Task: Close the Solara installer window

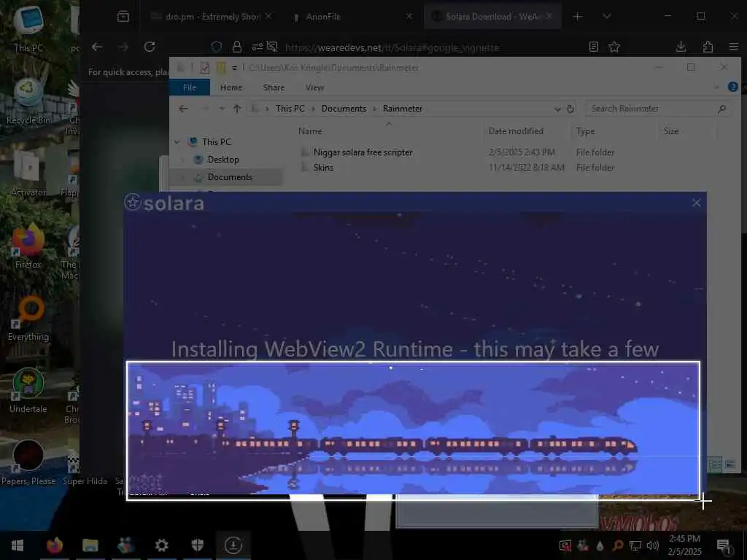Action: 696,203
